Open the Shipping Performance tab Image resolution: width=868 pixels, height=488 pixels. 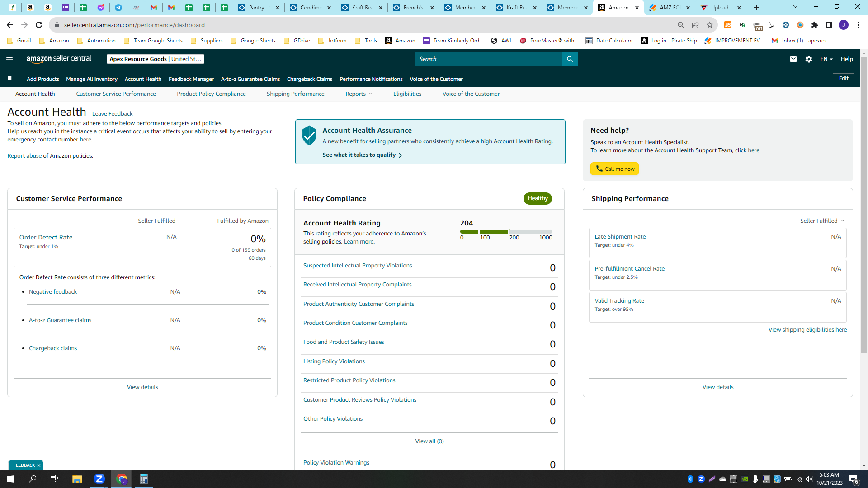tap(295, 94)
